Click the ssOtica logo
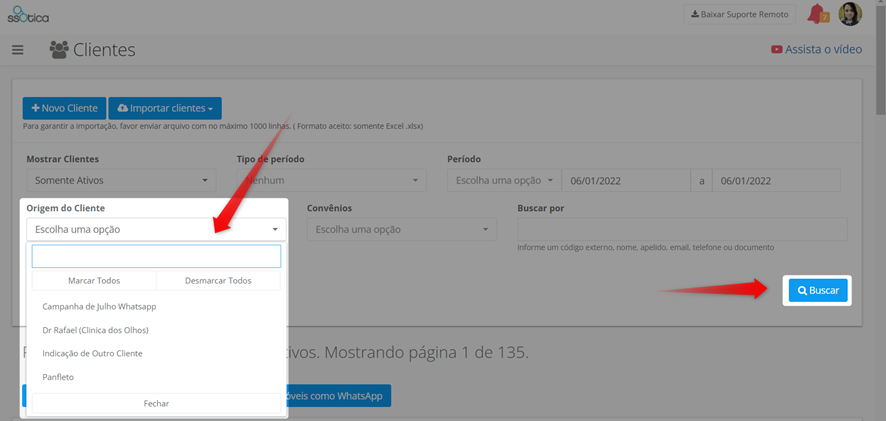The width and height of the screenshot is (886, 421). (x=28, y=14)
